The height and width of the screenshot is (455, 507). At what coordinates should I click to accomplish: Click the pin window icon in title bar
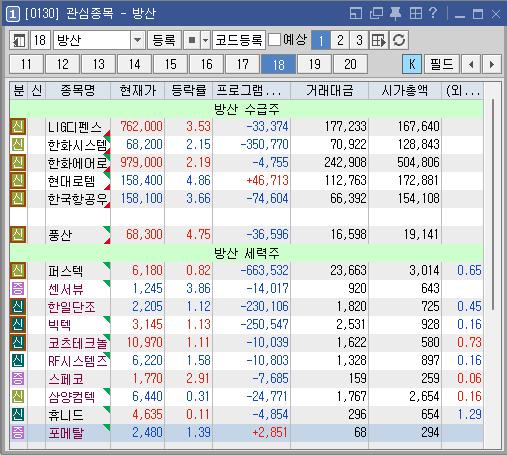tap(395, 14)
